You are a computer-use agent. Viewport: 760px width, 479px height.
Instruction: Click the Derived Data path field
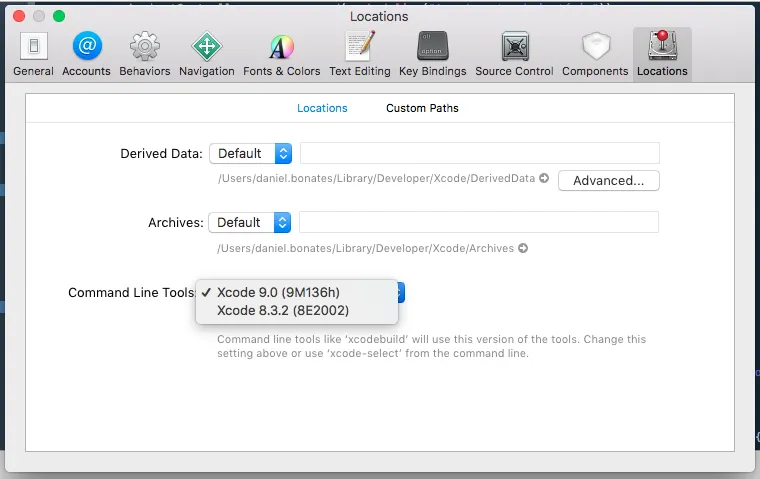coord(480,153)
